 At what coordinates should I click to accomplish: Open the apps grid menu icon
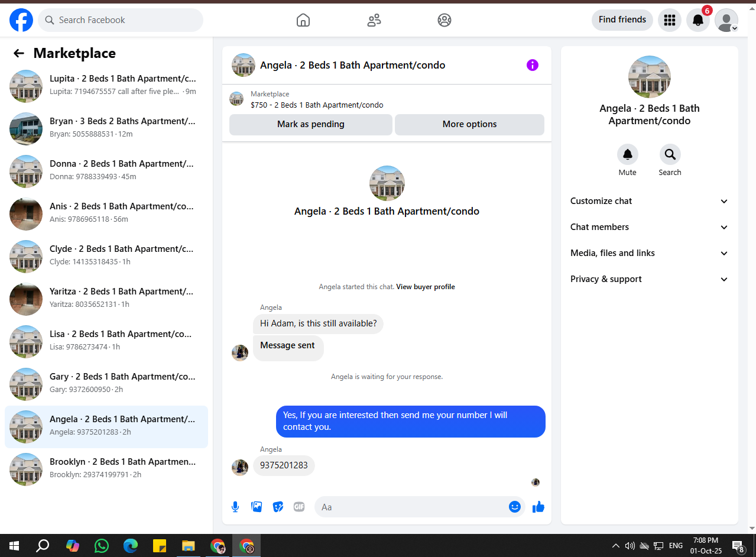[x=670, y=20]
